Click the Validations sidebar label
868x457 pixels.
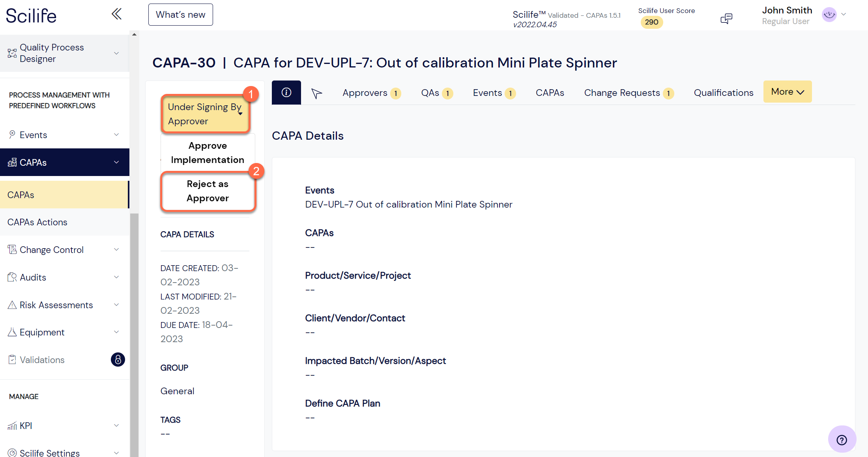point(42,360)
